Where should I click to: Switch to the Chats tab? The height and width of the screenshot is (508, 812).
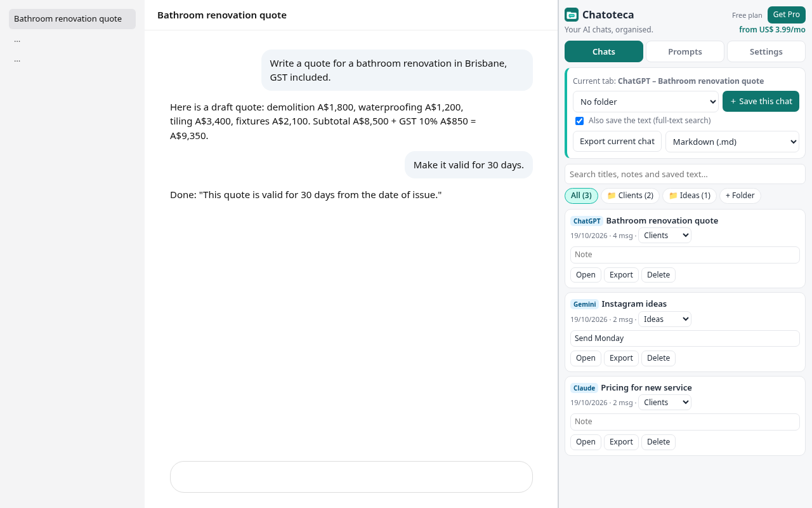click(604, 51)
